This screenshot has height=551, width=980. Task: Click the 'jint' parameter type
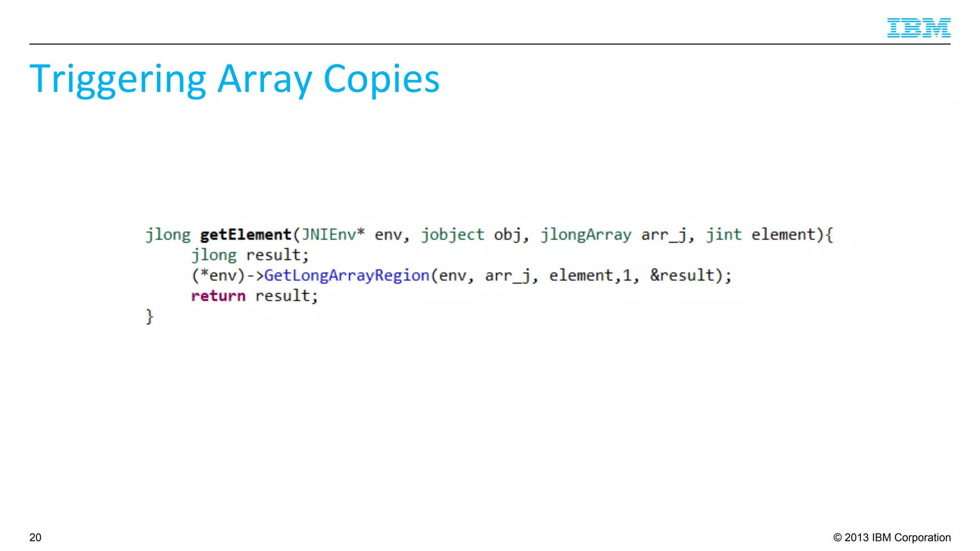pos(724,235)
